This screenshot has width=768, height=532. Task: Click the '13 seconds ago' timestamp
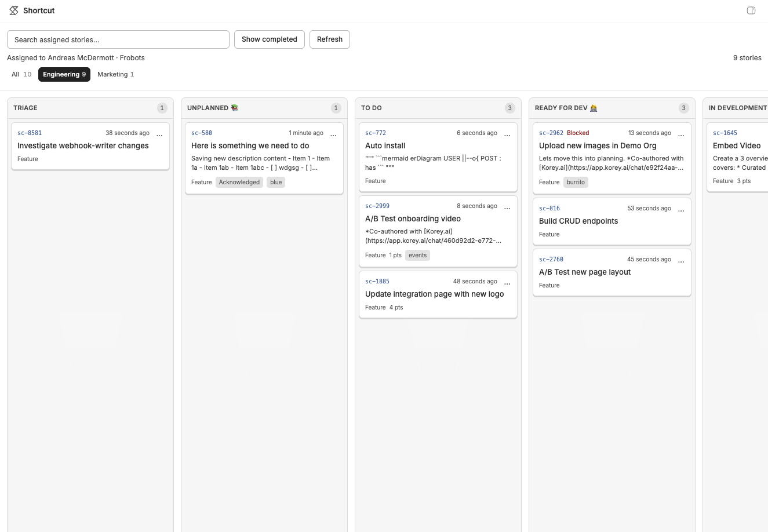tap(650, 133)
